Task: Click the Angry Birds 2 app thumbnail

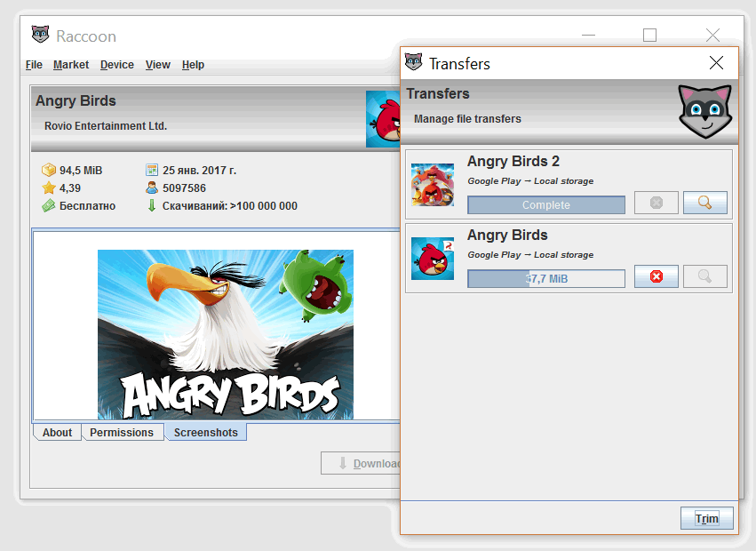Action: point(433,185)
